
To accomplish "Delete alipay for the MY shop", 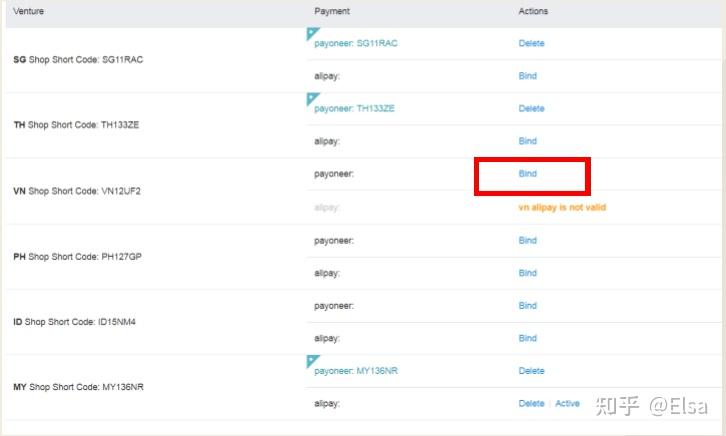I will coord(531,404).
